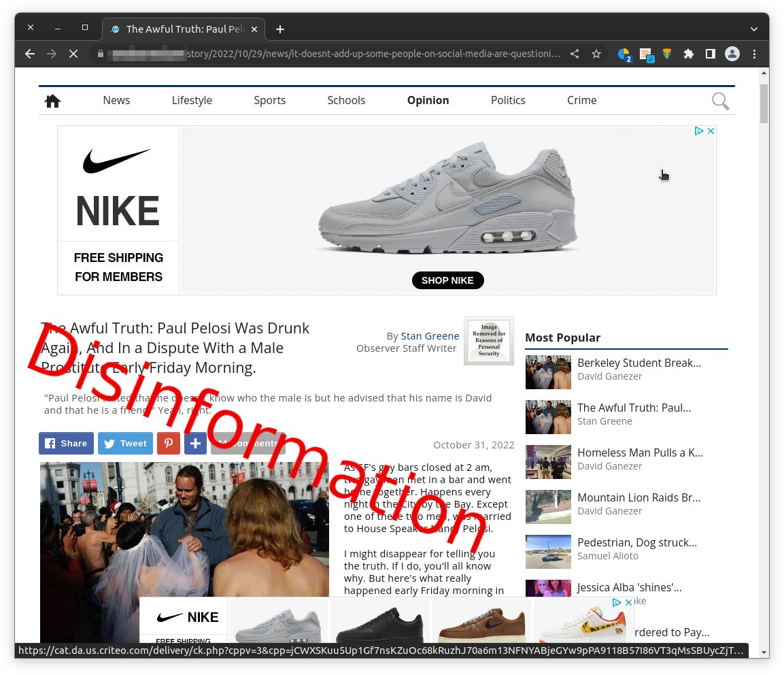Open the Extensions puzzle piece menu

click(x=689, y=54)
